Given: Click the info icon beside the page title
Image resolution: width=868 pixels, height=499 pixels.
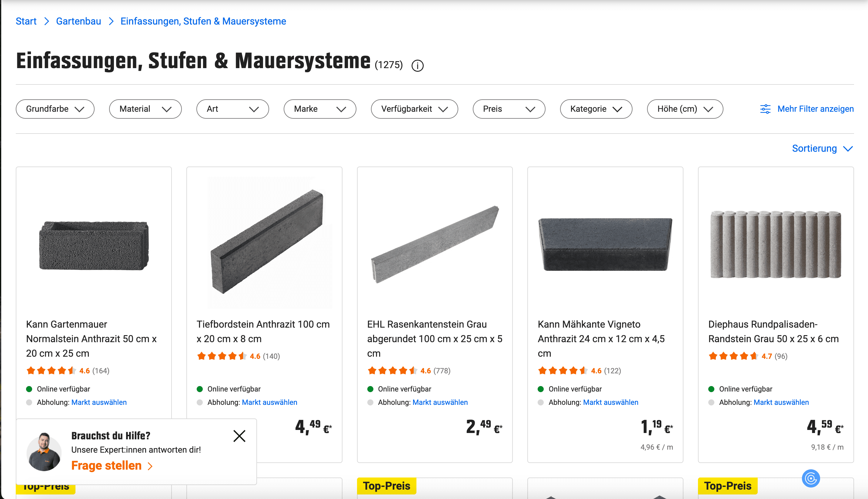Looking at the screenshot, I should pos(417,65).
